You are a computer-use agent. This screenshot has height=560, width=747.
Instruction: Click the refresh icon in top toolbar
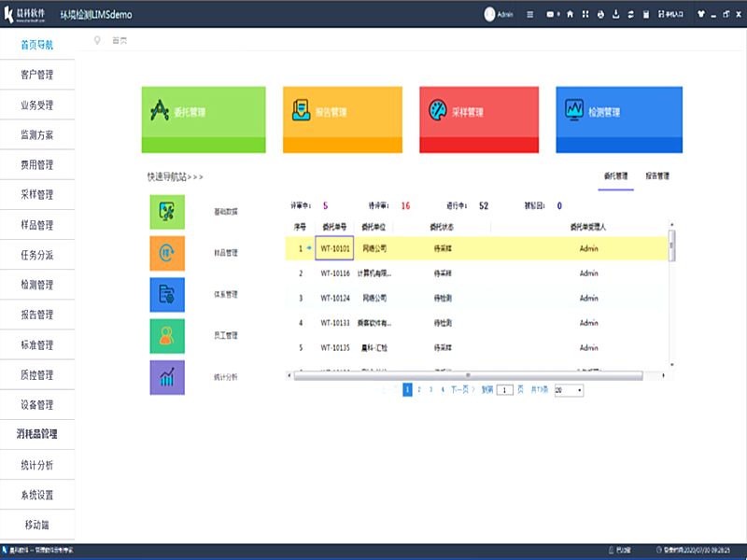click(x=630, y=14)
